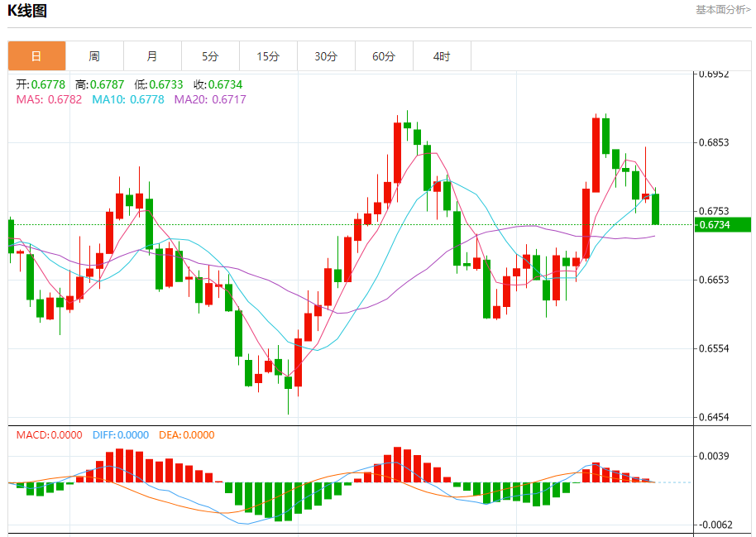Click the 0.6753 price axis label
This screenshot has width=756, height=537.
(714, 211)
